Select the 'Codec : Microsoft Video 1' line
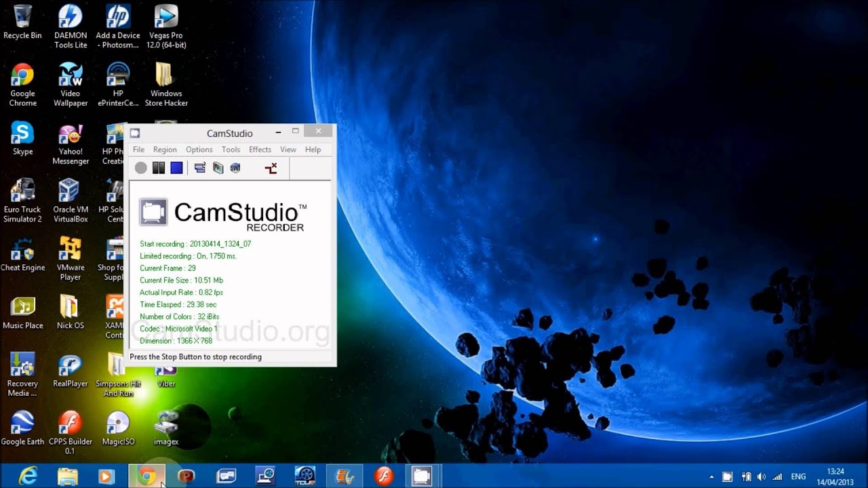 click(179, 329)
